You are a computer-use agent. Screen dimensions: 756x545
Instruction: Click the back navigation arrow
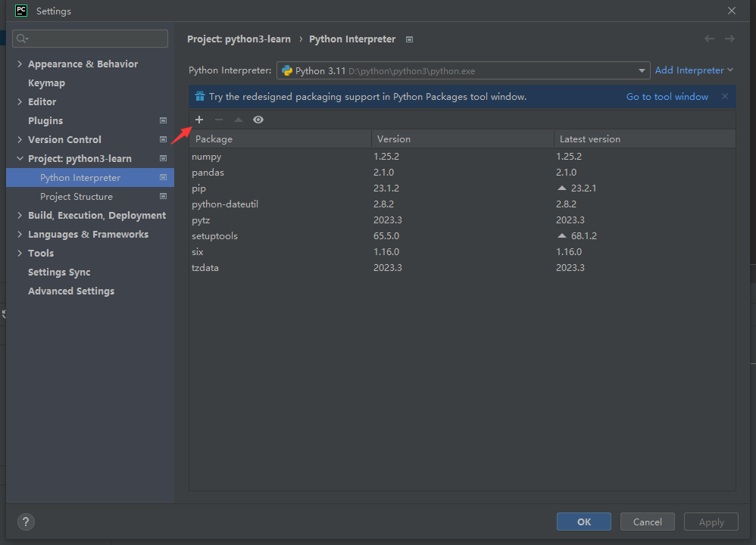(709, 39)
